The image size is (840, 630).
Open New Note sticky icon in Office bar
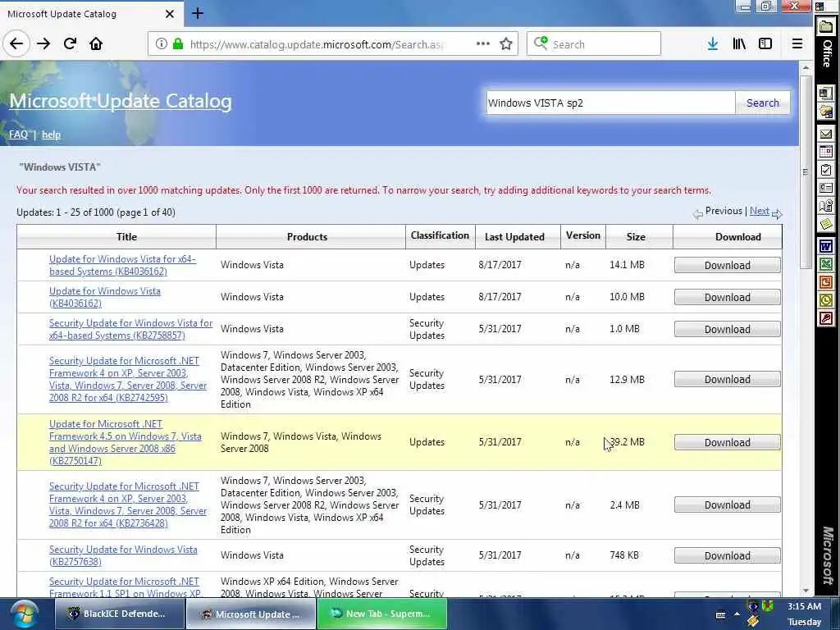[x=826, y=223]
